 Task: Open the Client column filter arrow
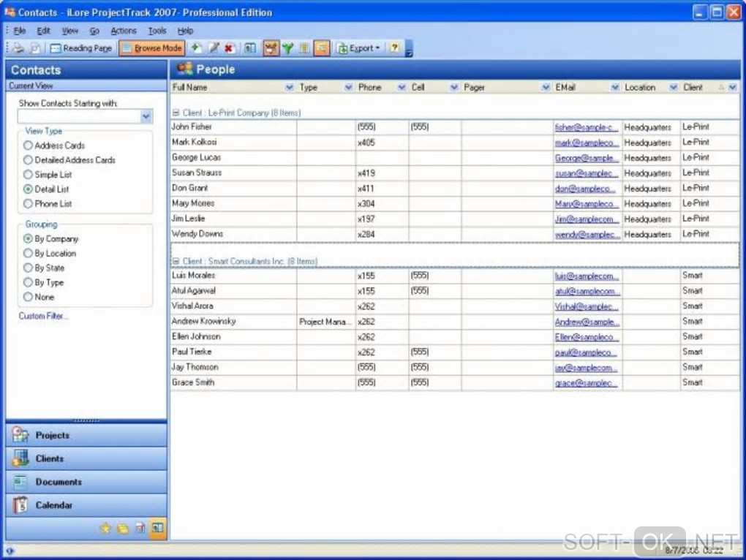click(732, 88)
